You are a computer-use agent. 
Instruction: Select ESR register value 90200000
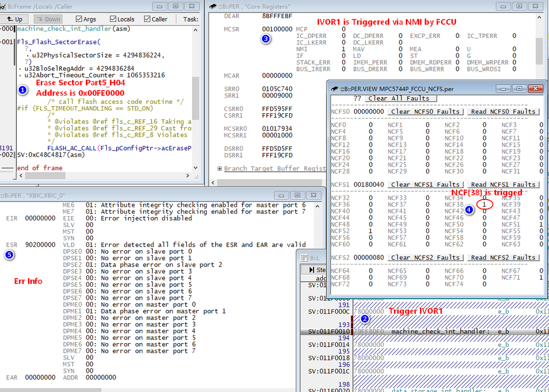coord(40,245)
